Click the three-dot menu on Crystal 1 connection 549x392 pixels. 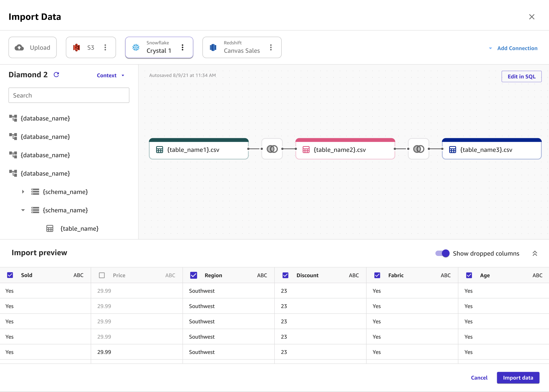point(183,47)
